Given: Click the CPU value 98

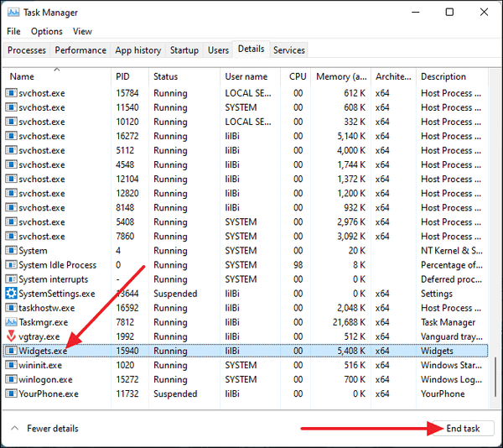Looking at the screenshot, I should click(298, 265).
